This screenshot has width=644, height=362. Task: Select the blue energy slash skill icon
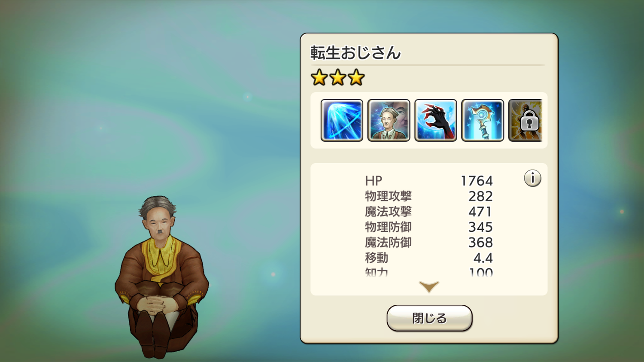[342, 120]
